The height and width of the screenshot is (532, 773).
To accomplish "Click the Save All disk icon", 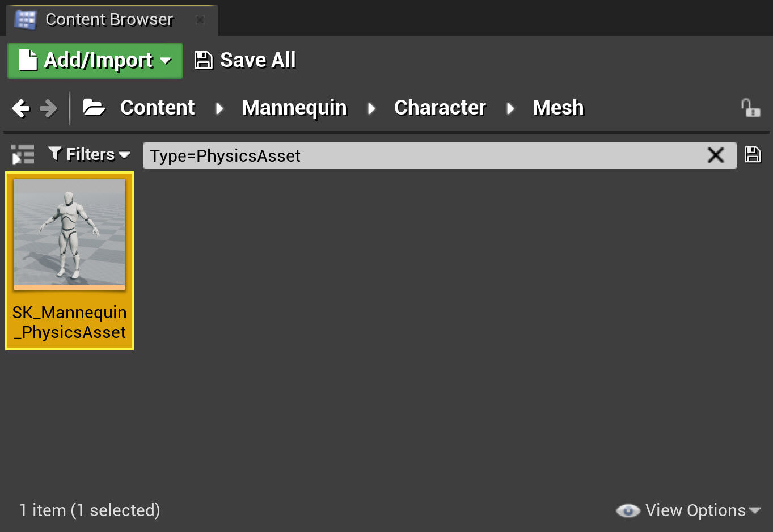I will (x=203, y=59).
